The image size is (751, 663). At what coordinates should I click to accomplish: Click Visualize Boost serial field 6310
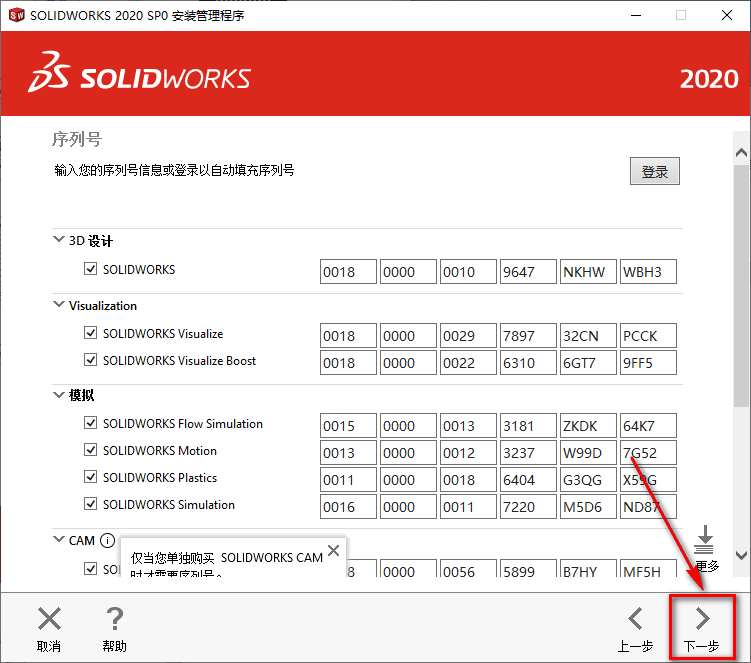(528, 363)
